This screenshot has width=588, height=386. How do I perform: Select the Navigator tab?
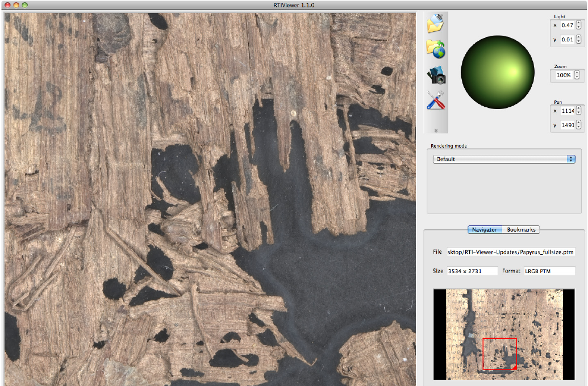[485, 230]
